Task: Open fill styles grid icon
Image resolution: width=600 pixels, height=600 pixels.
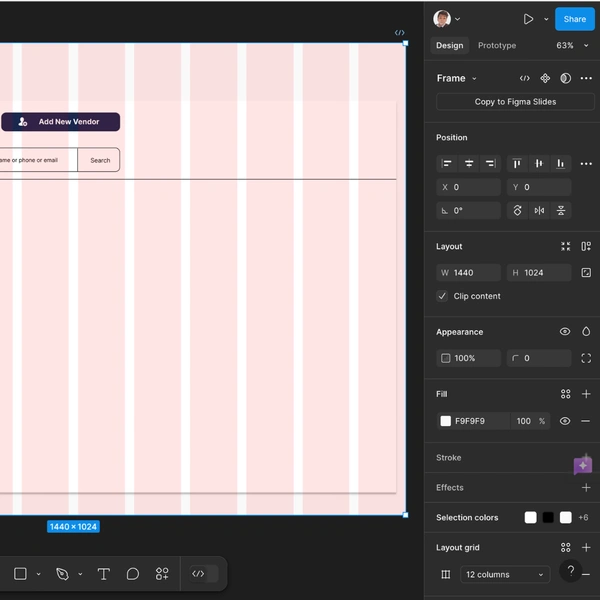Action: 565,394
